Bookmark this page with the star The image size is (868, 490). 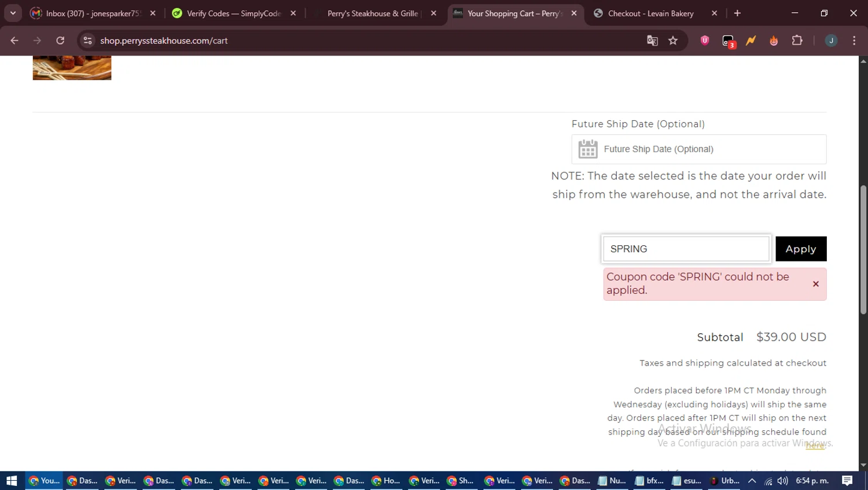[673, 40]
